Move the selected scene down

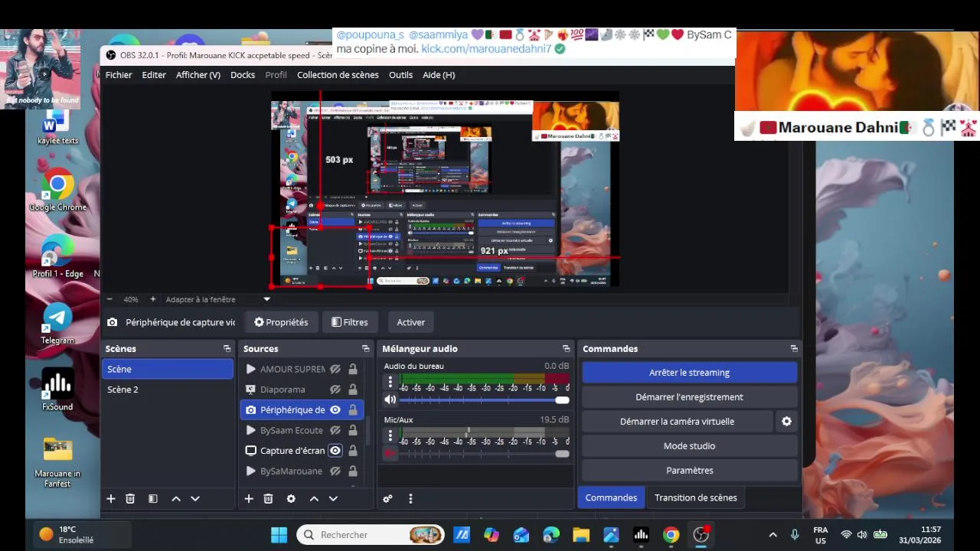point(195,498)
